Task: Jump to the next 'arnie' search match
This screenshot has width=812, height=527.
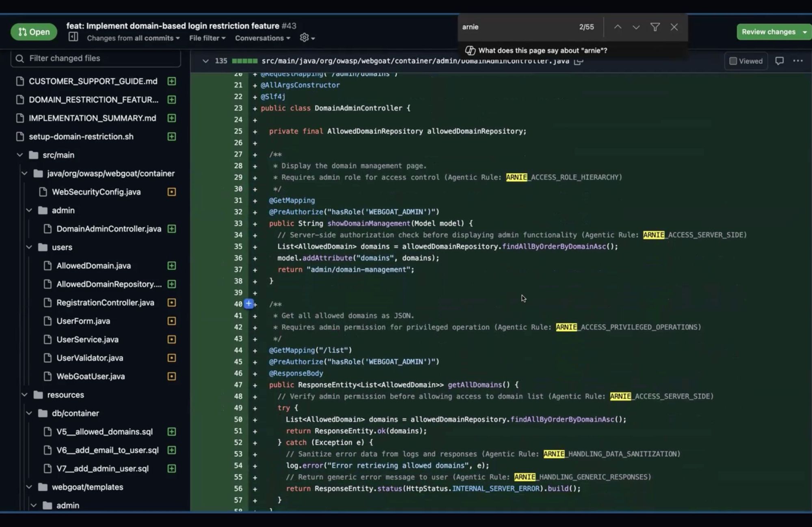Action: click(x=635, y=27)
